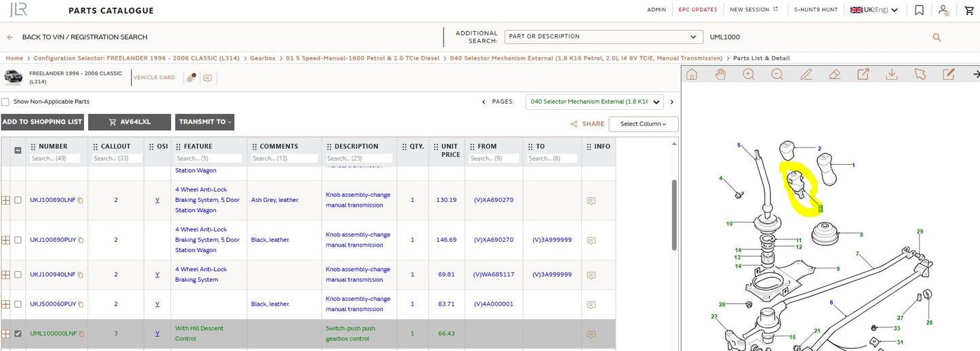Viewport: 980px width, 351px height.
Task: Download the diagram image
Action: (892, 75)
